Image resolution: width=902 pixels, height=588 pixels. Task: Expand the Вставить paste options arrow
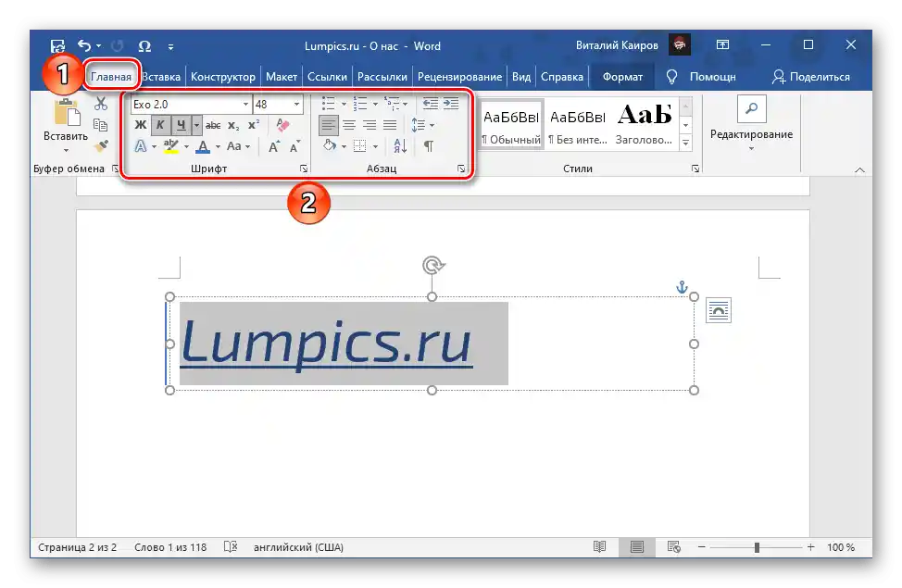click(x=66, y=151)
